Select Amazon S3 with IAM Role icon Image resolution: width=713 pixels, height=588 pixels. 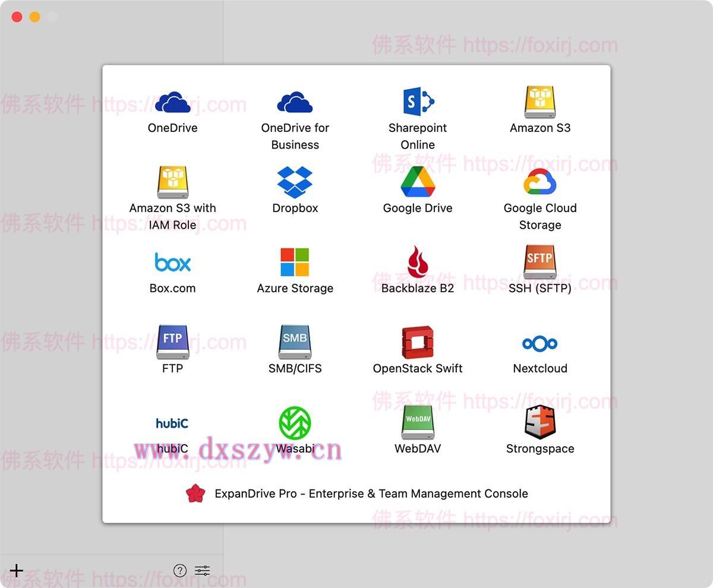[x=173, y=182]
